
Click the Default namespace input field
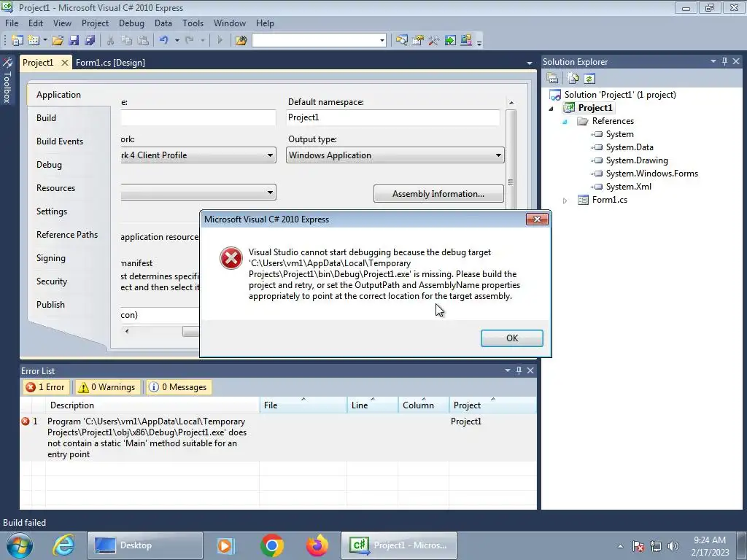[393, 117]
